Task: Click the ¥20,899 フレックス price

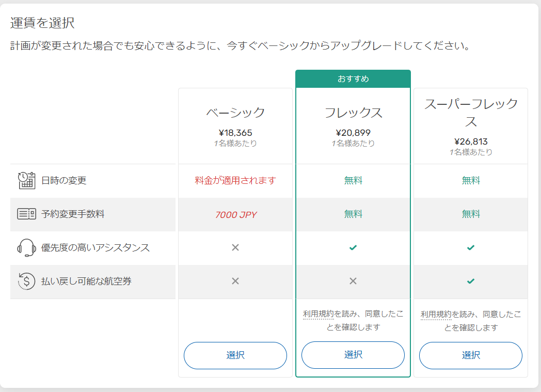Action: [x=353, y=133]
